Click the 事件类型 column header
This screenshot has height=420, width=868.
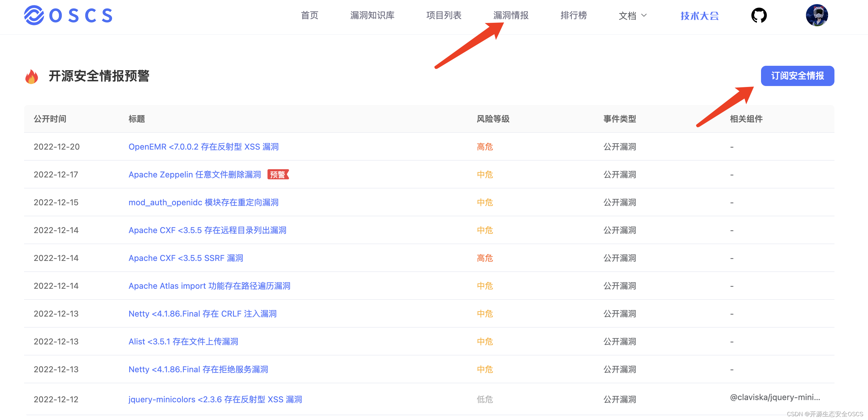(619, 119)
